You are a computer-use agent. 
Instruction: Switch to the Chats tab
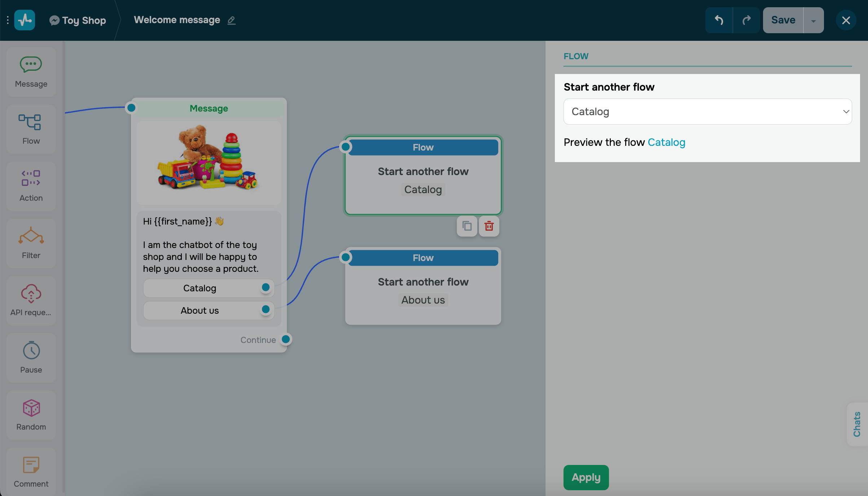[x=858, y=425]
